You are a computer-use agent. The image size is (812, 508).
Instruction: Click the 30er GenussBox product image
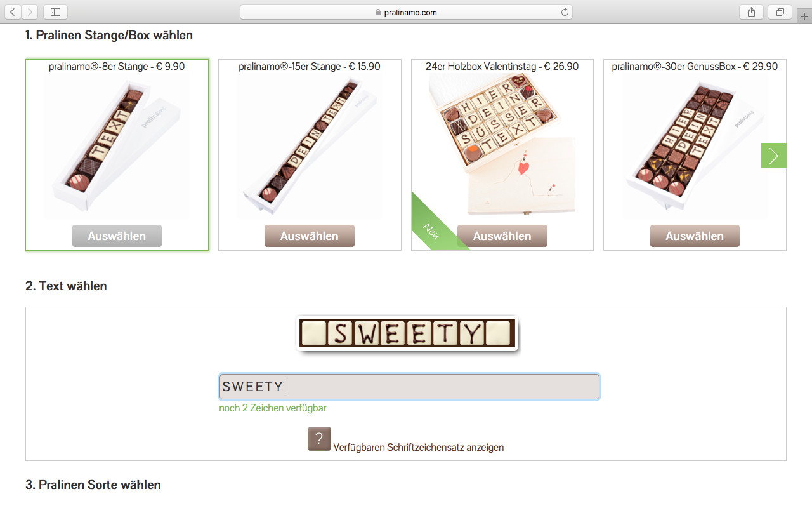695,146
